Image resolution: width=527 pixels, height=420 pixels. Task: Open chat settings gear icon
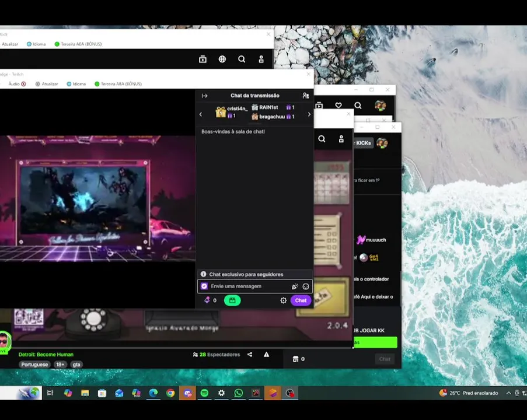(x=283, y=300)
